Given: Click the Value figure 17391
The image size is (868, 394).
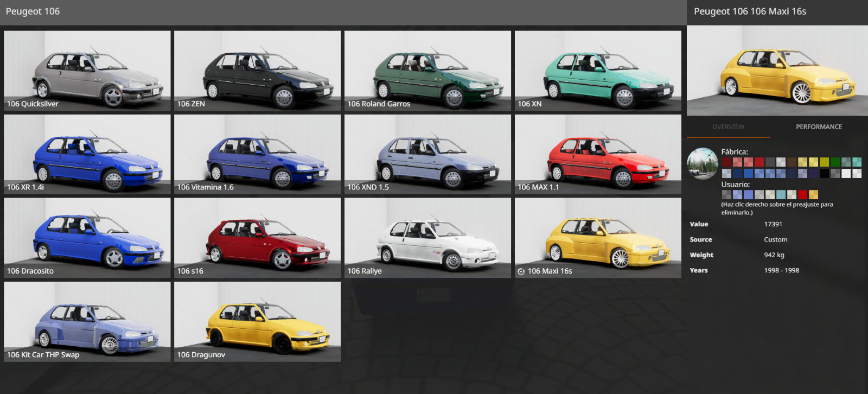Looking at the screenshot, I should tap(773, 224).
